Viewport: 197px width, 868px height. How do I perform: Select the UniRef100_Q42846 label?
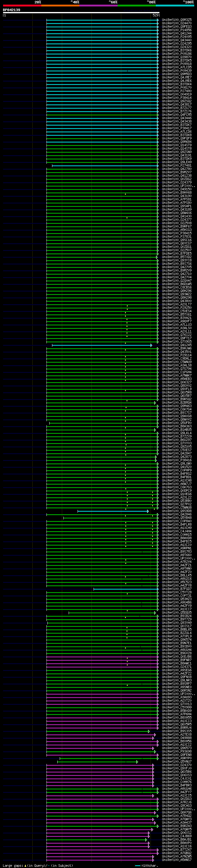pos(177,515)
